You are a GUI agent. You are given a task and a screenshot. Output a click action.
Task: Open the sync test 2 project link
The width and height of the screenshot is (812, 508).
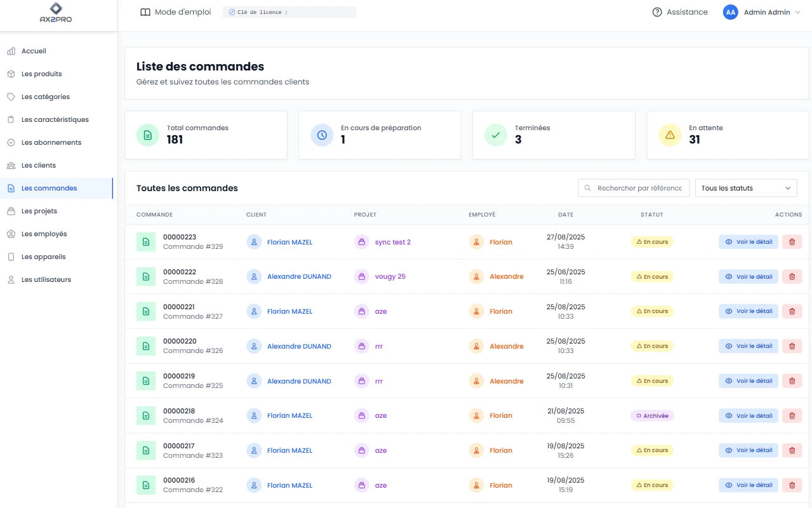[392, 241]
